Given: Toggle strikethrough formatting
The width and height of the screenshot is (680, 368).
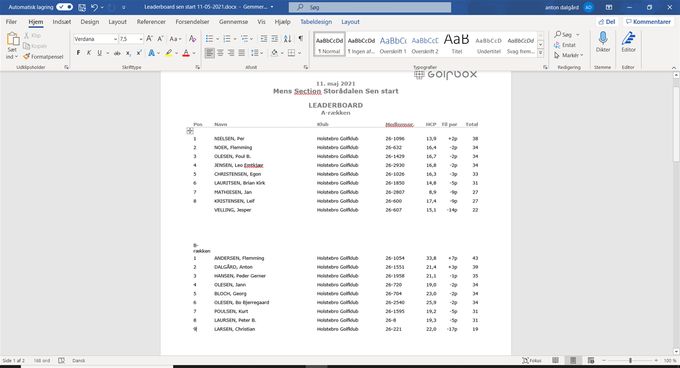Looking at the screenshot, I should click(x=117, y=53).
